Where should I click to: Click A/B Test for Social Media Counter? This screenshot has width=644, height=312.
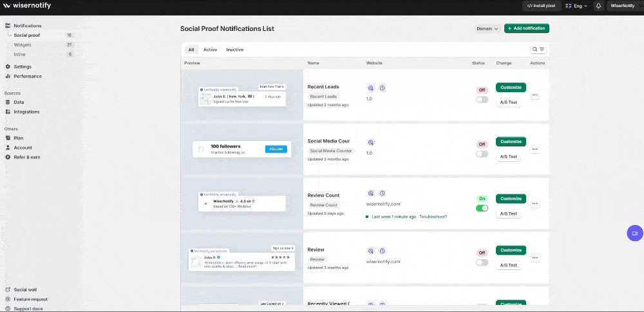(x=509, y=157)
